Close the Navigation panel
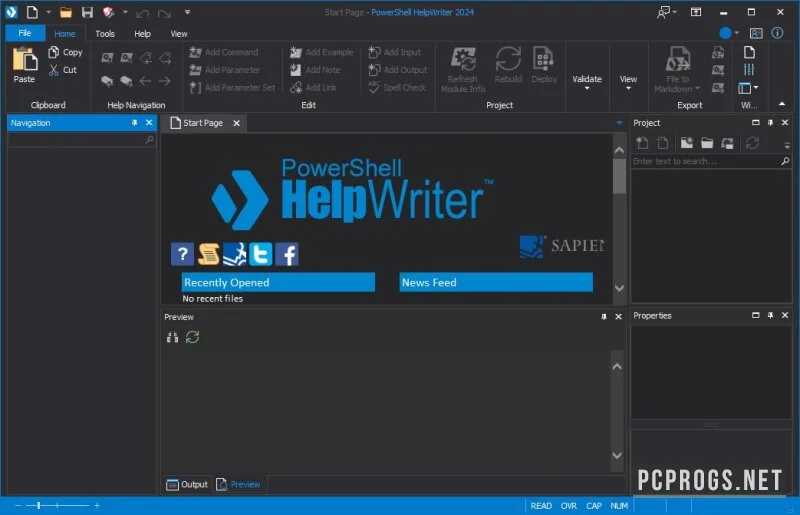This screenshot has width=800, height=515. tap(149, 122)
